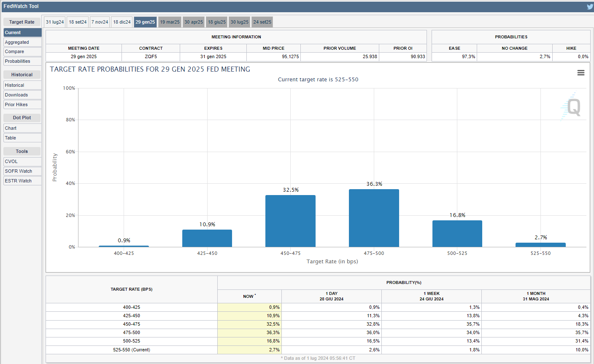Screen dimensions: 594x364
Task: Select the 31 lug24 meeting tab
Action: (x=55, y=22)
